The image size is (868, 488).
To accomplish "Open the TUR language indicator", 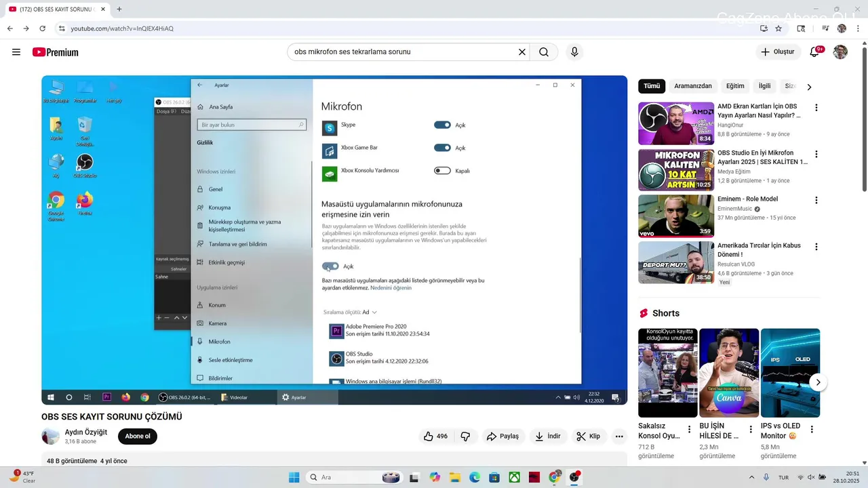I will [x=783, y=478].
